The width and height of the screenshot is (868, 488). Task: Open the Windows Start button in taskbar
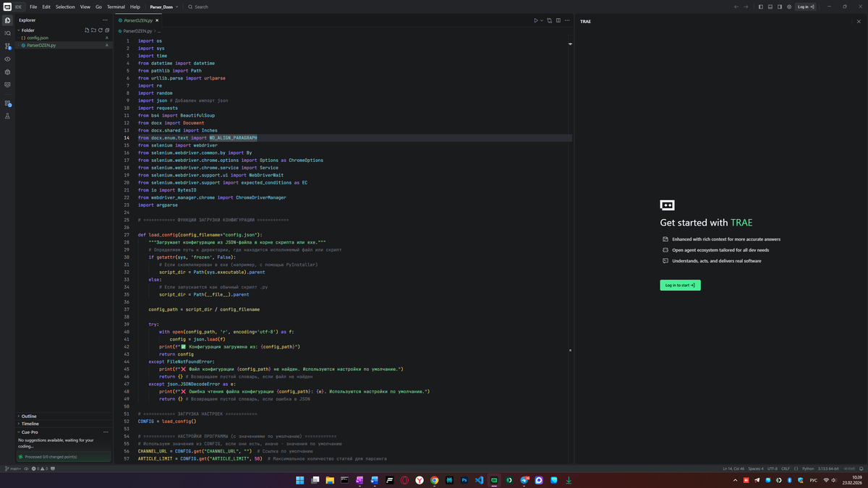point(299,480)
